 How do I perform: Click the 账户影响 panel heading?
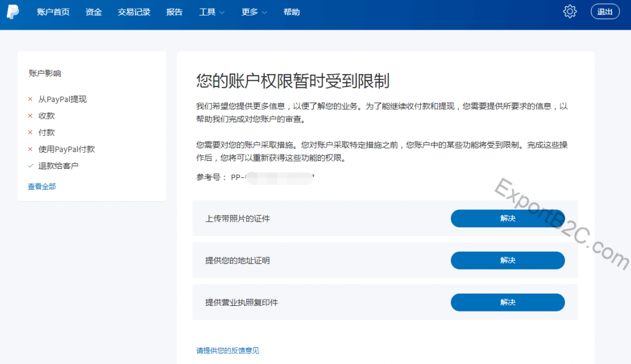pyautogui.click(x=45, y=73)
